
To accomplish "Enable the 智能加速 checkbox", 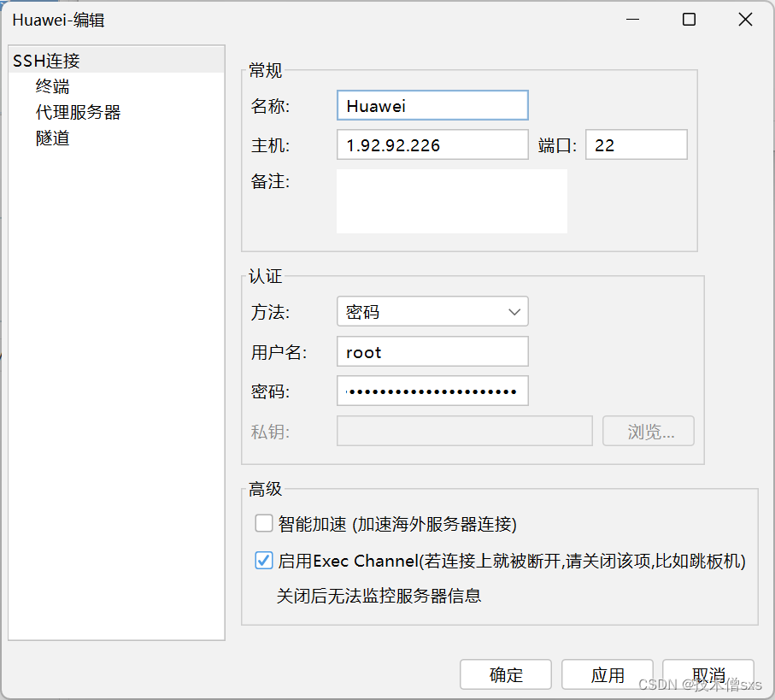I will click(x=263, y=523).
